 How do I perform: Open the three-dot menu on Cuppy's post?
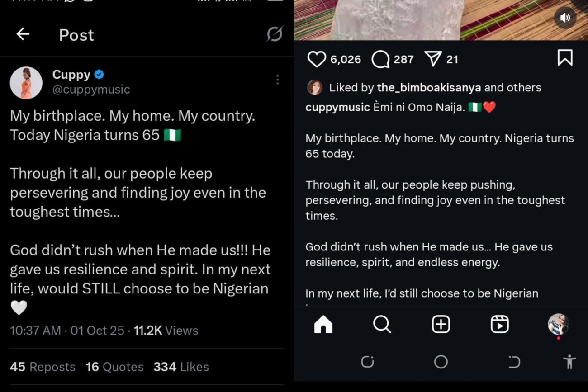pyautogui.click(x=277, y=80)
